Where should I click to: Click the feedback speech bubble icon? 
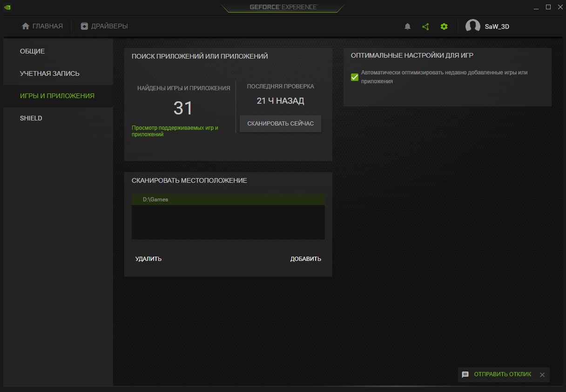pos(465,374)
